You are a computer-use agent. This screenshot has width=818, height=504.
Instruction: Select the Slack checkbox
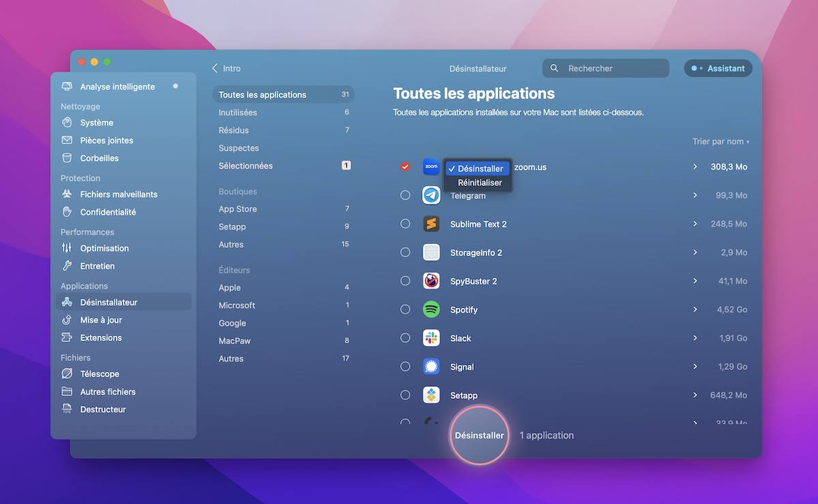coord(405,338)
